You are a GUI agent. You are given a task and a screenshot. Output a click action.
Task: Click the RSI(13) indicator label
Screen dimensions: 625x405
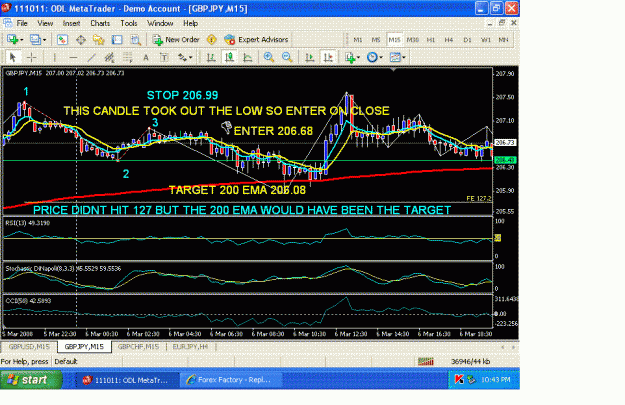pos(28,223)
